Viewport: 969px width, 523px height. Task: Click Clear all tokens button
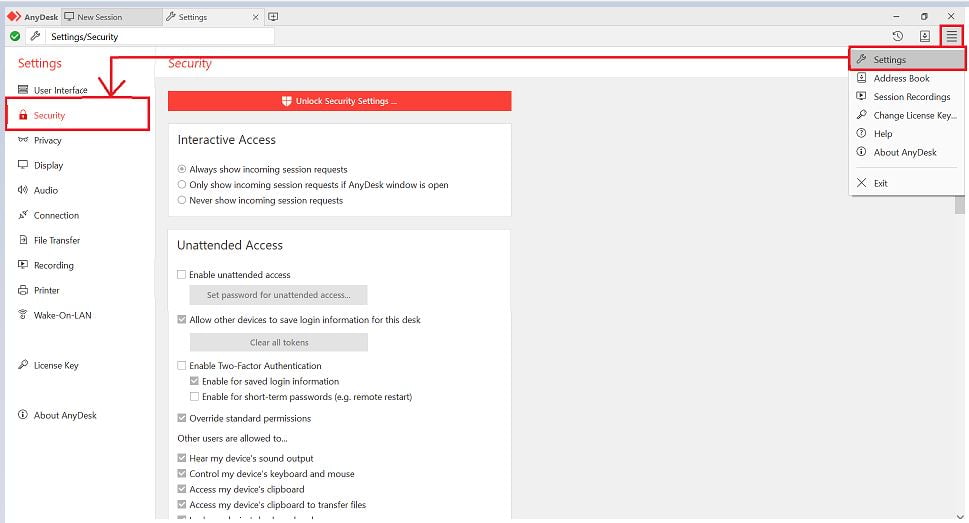coord(279,342)
